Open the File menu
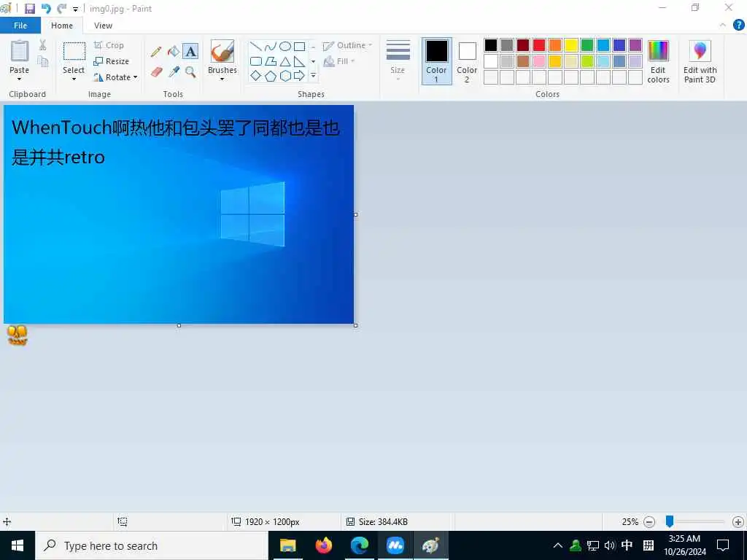This screenshot has height=560, width=747. [x=20, y=26]
